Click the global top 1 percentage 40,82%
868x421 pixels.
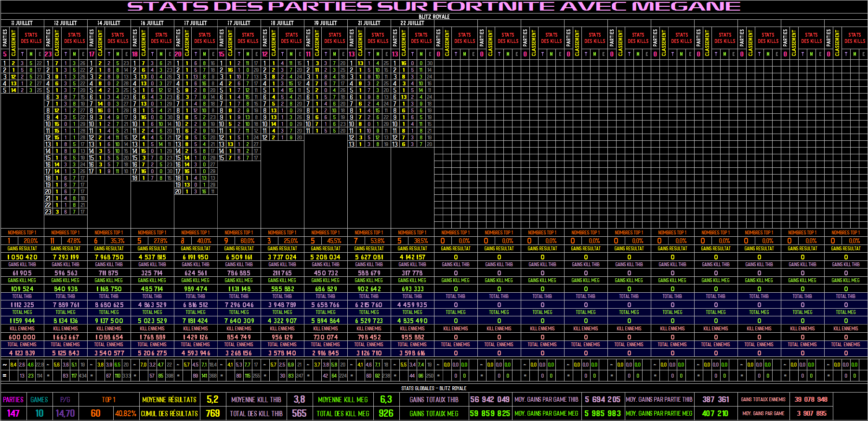pyautogui.click(x=125, y=414)
